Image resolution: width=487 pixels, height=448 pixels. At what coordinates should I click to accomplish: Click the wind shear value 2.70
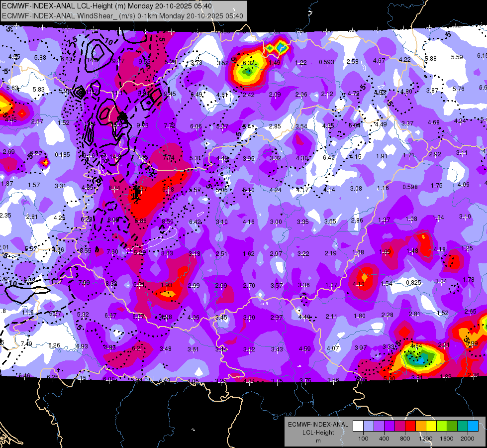tap(249, 285)
